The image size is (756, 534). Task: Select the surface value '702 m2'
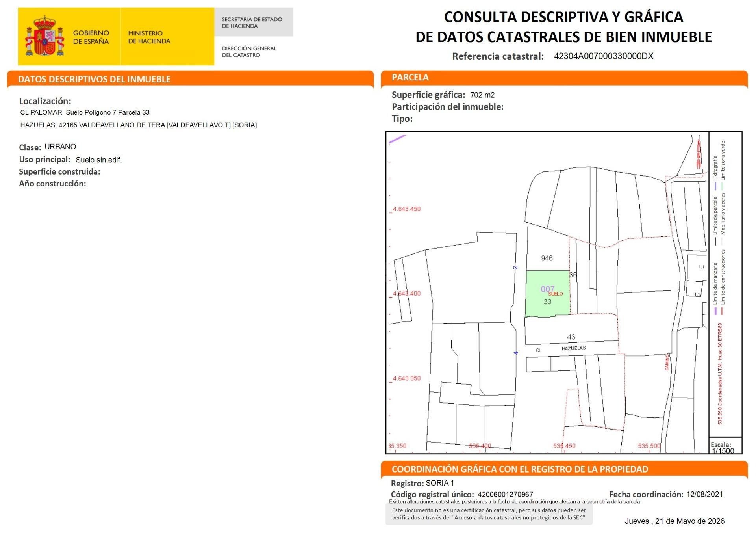tap(482, 95)
